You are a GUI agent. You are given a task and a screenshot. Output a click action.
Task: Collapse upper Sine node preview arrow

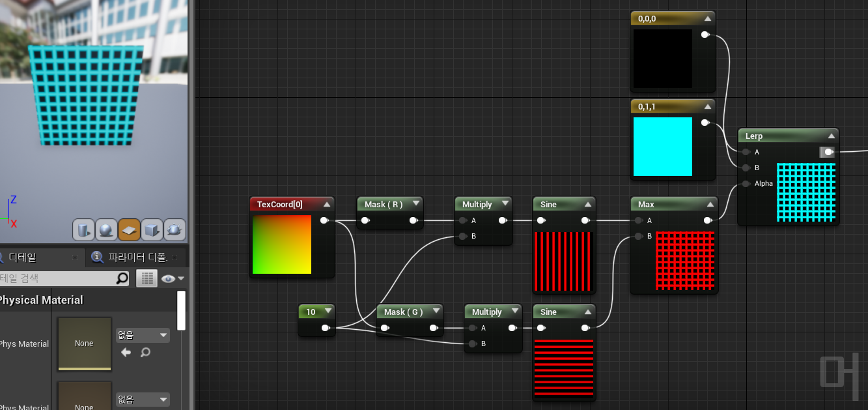[x=587, y=204]
